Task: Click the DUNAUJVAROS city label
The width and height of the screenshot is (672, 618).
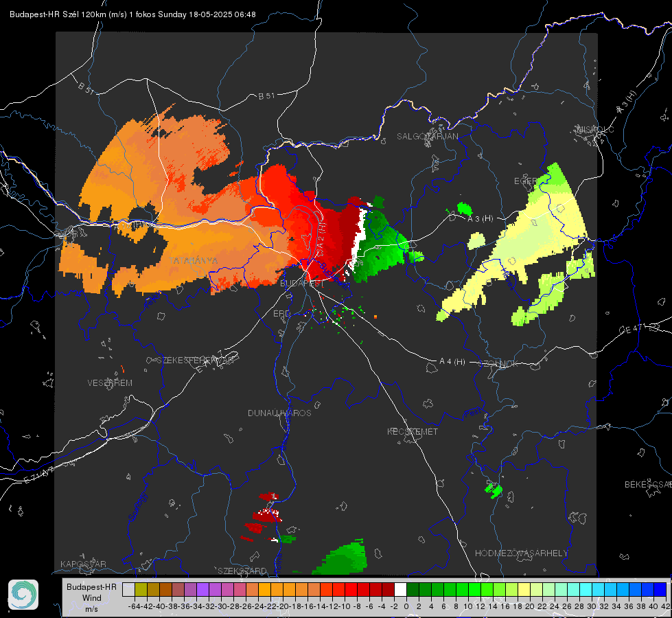Action: pyautogui.click(x=279, y=413)
